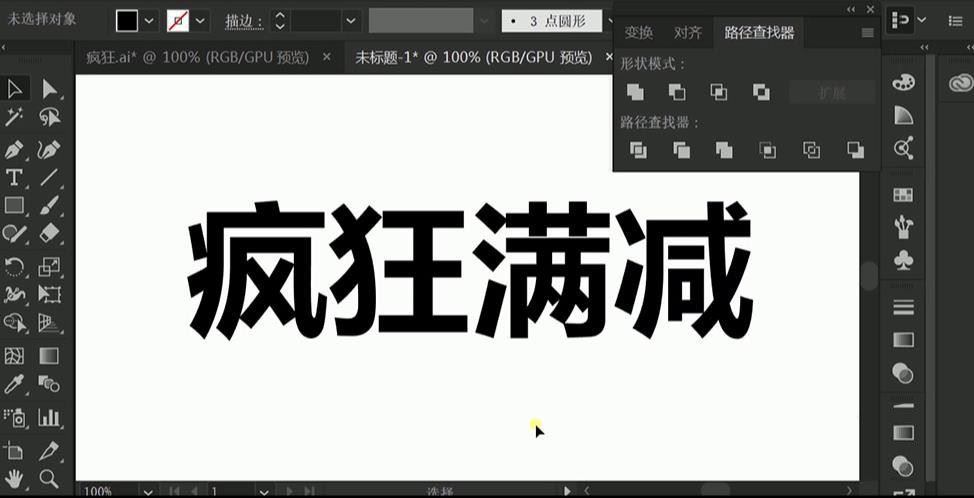Viewport: 974px width, 498px height.
Task: Select the Curvature tool
Action: (49, 150)
